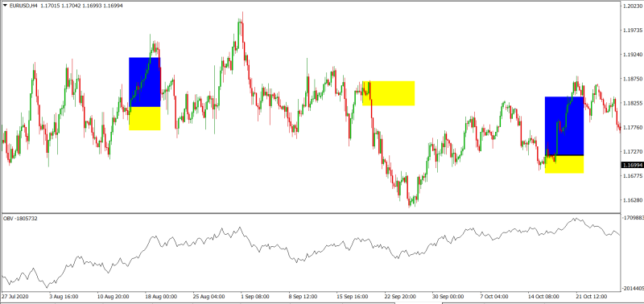Select the standalone yellow rectangle in mid-September
The height and width of the screenshot is (304, 644).
pyautogui.click(x=388, y=93)
